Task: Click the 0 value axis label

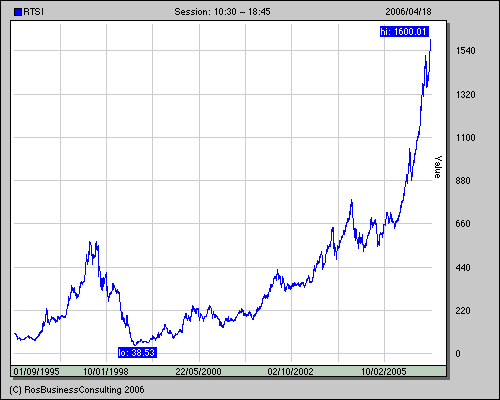Action: coord(458,354)
